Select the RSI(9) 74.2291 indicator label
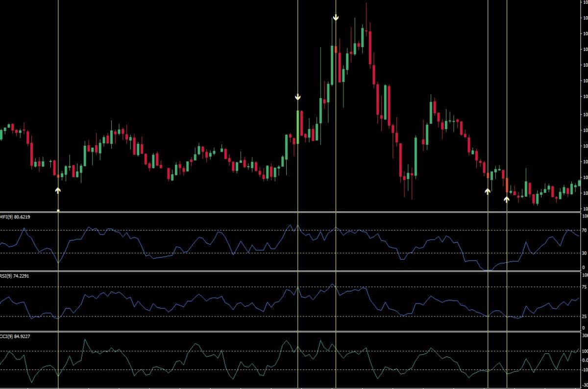This screenshot has height=389, width=588. pyautogui.click(x=15, y=276)
